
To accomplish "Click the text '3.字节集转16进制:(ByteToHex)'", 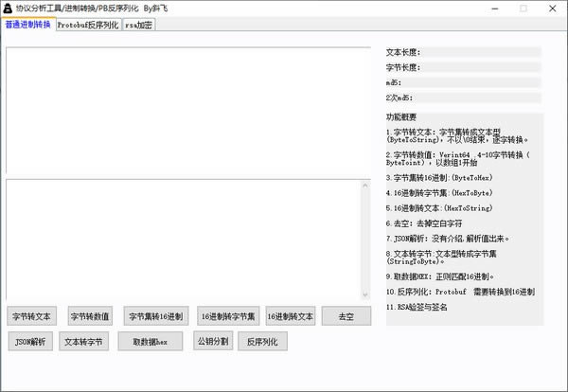I will click(439, 178).
